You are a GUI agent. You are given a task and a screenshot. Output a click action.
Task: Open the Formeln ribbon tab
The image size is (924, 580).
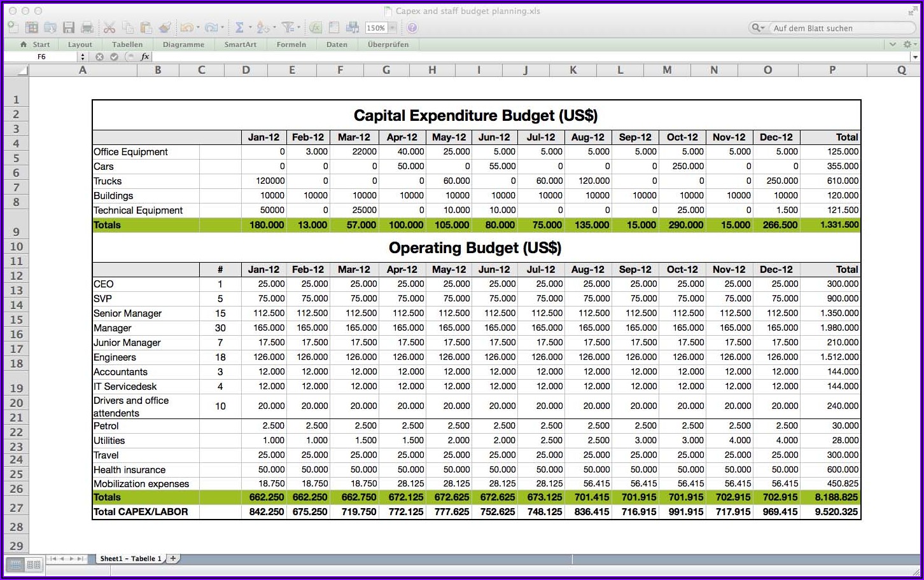(x=291, y=45)
